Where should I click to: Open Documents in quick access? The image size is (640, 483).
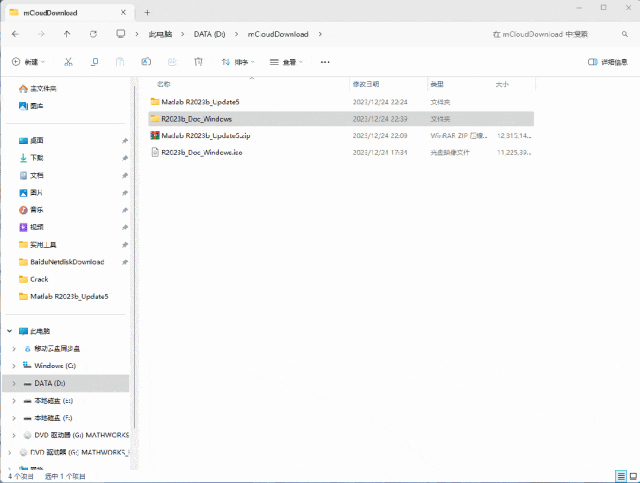[x=31, y=176]
